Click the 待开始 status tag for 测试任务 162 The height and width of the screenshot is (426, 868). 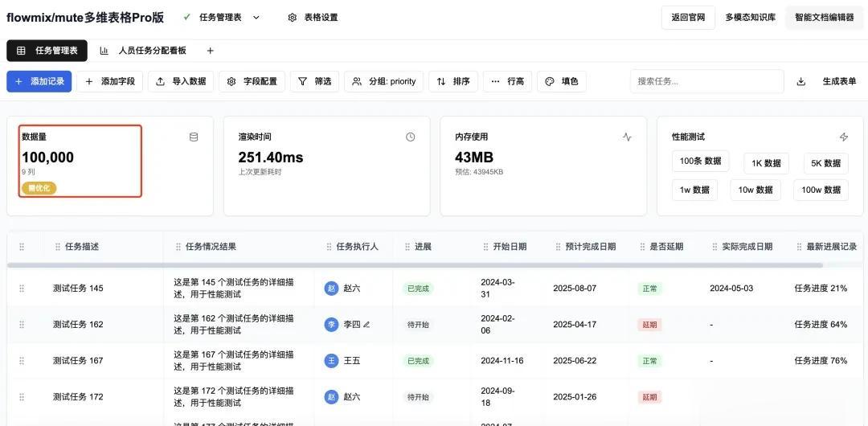pyautogui.click(x=418, y=325)
